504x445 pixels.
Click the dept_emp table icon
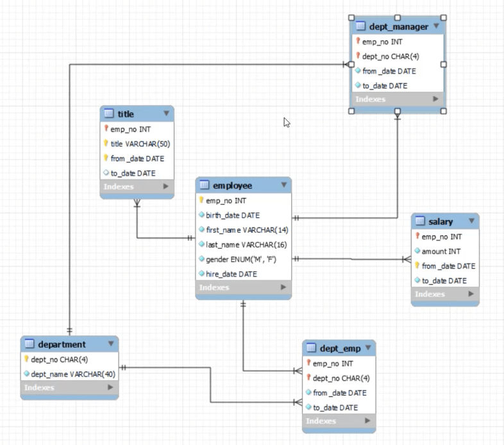click(x=311, y=348)
